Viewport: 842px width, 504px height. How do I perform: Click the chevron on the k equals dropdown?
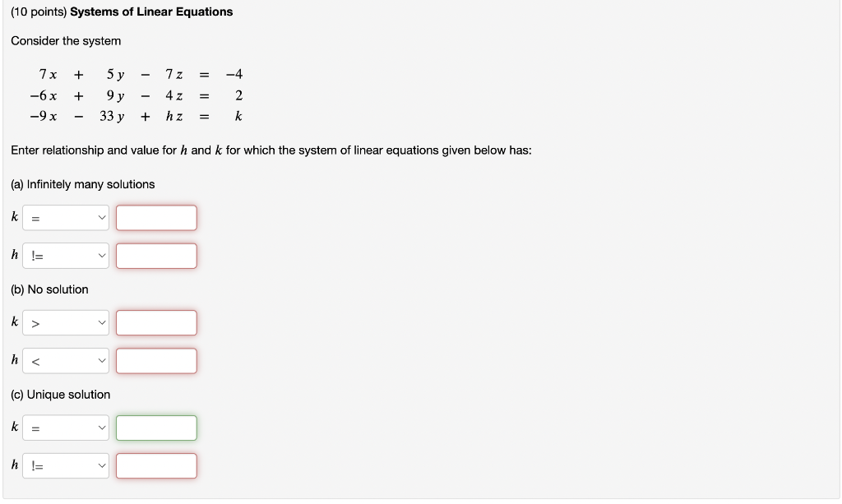[x=100, y=217]
